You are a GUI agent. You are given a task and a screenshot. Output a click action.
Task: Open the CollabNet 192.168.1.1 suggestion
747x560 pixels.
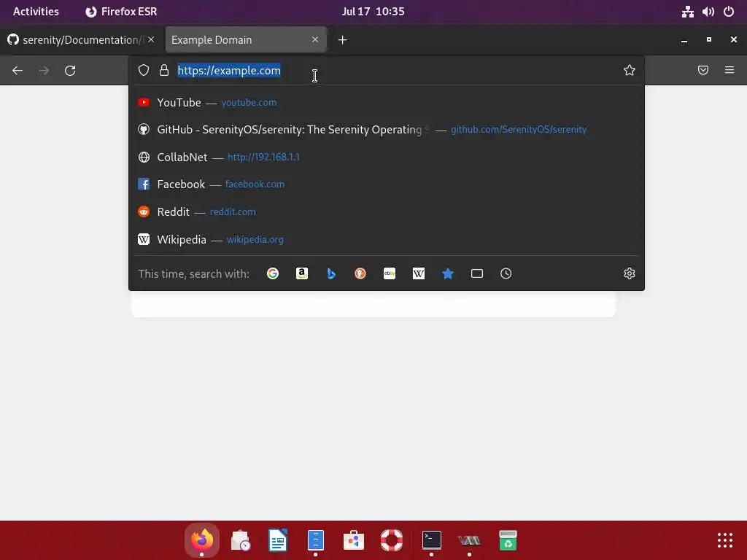coord(387,157)
